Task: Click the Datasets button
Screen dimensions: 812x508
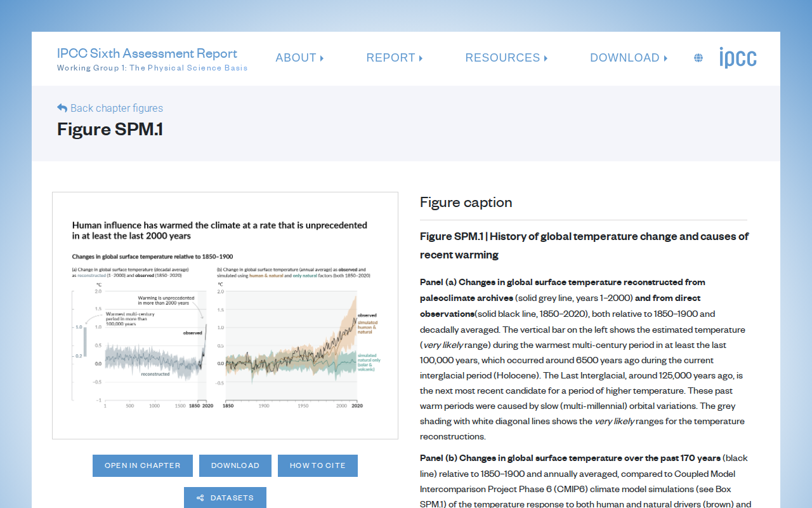Action: point(225,498)
